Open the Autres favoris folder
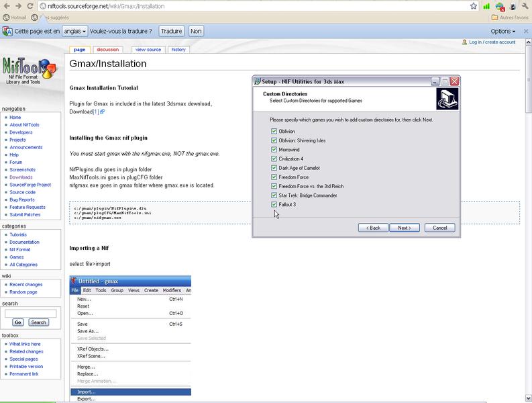This screenshot has width=532, height=403. 510,17
